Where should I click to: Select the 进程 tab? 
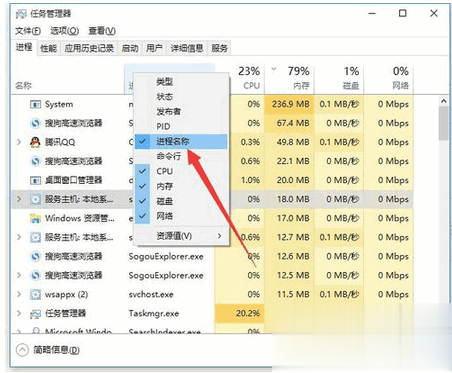click(x=24, y=47)
